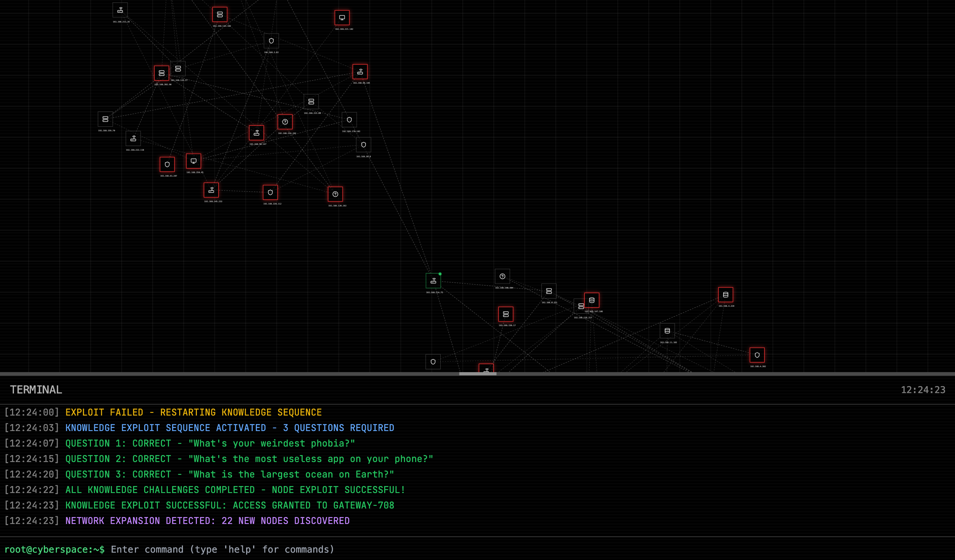The width and height of the screenshot is (955, 560).
Task: Select red database node 192.168.4.220
Action: point(726,295)
